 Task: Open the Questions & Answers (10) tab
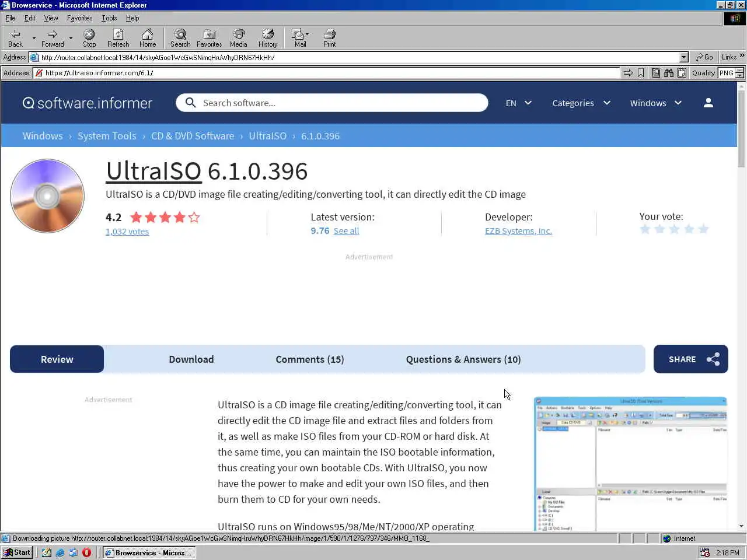(x=463, y=359)
